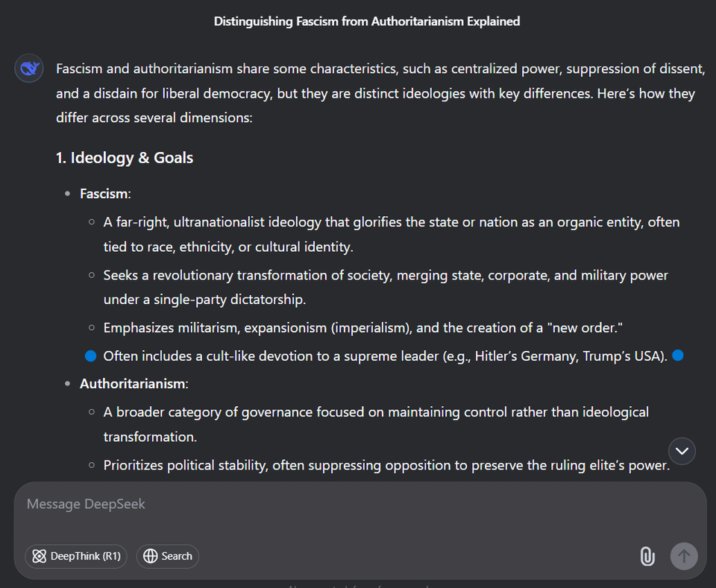
Task: Click the scroll-to-bottom chevron button
Action: [x=682, y=451]
